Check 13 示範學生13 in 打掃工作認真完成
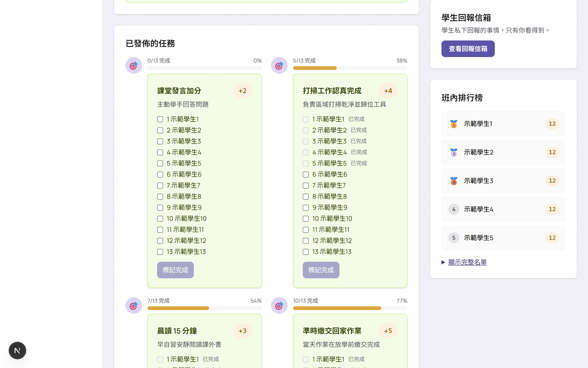The height and width of the screenshot is (368, 588). coord(306,252)
